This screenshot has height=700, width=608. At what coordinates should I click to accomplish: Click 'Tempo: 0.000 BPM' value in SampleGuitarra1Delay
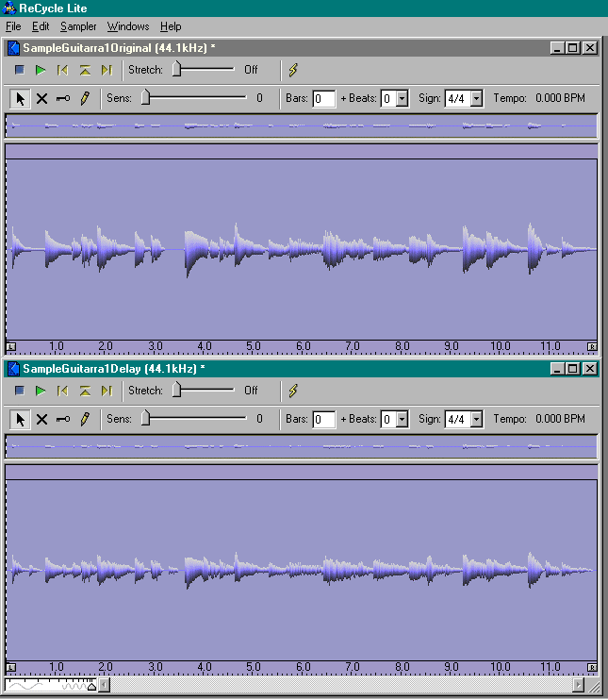(x=539, y=419)
